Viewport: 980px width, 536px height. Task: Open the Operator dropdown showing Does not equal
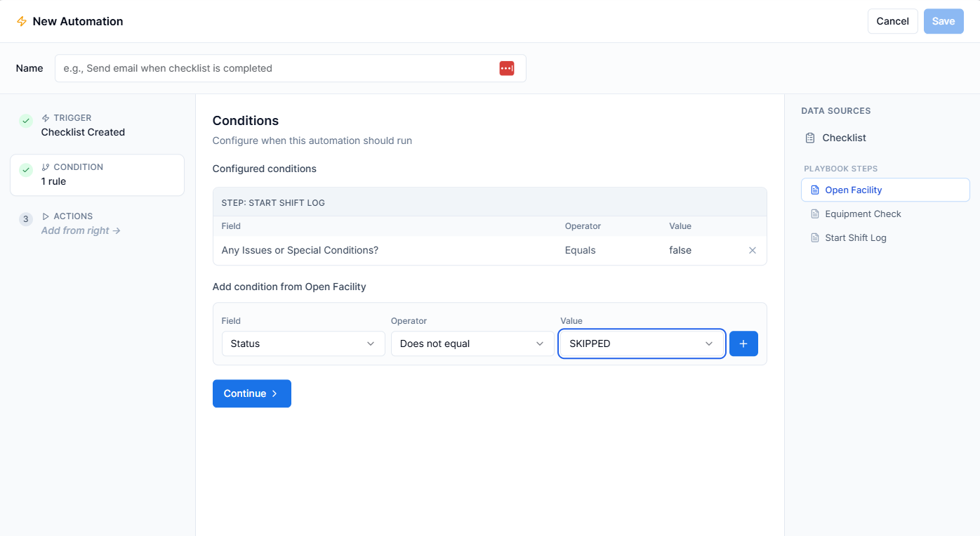471,344
